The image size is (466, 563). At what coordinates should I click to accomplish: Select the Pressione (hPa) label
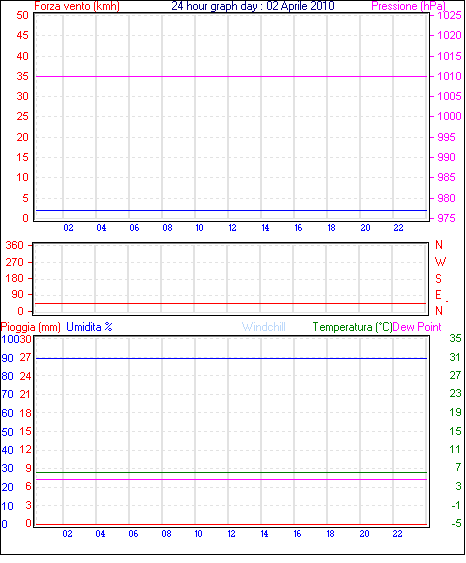(x=408, y=6)
